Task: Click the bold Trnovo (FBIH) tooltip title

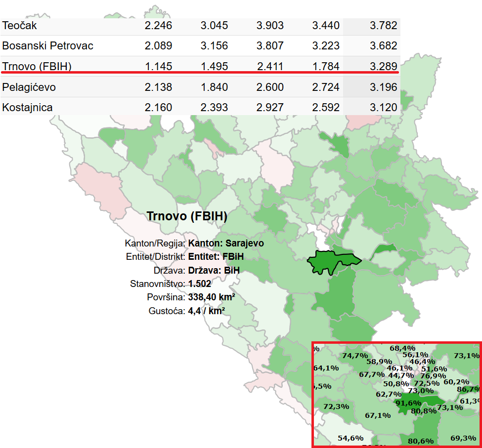Action: [187, 216]
